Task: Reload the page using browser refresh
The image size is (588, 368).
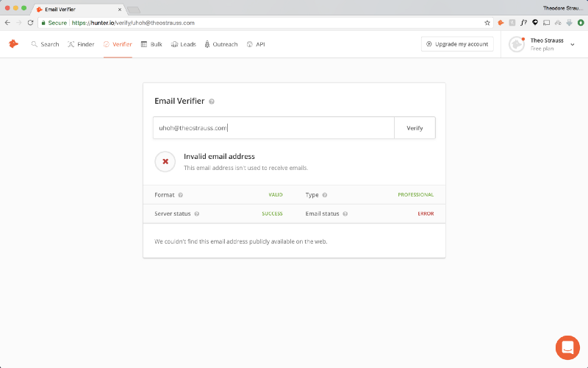Action: pos(30,23)
